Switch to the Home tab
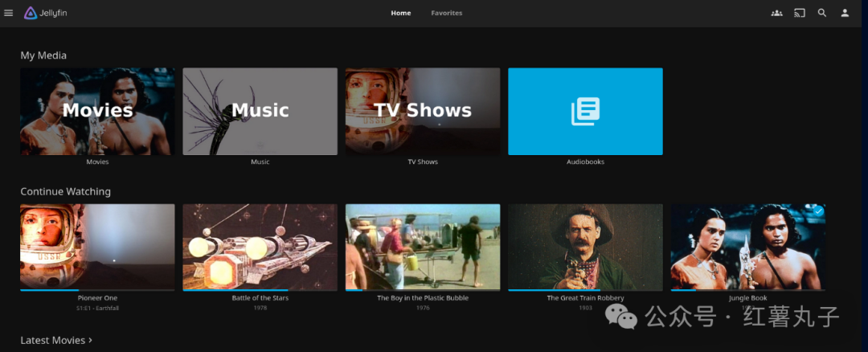Screen dimensions: 868x352 point(400,13)
